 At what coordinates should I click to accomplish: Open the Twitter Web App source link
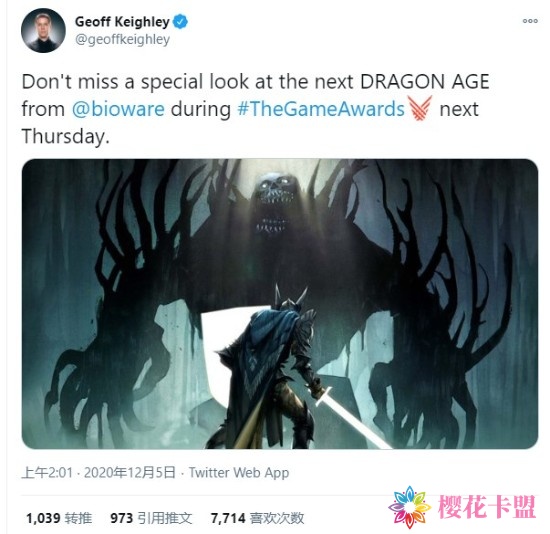tap(239, 473)
